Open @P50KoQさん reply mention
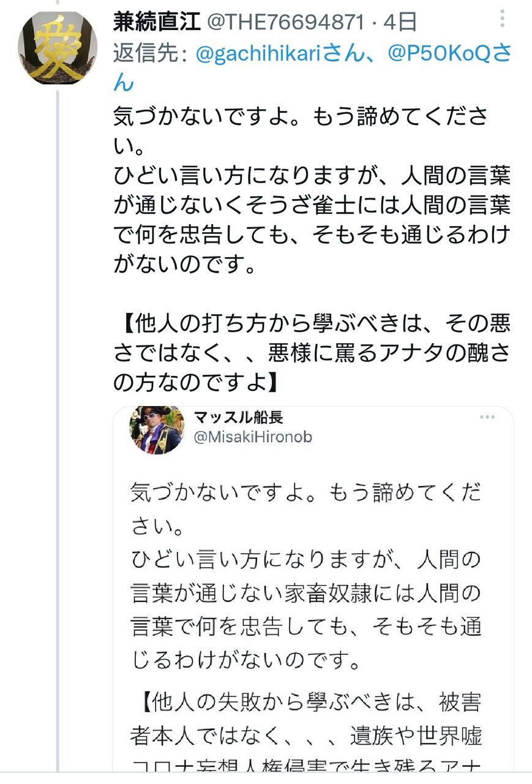The height and width of the screenshot is (784, 532). 449,53
